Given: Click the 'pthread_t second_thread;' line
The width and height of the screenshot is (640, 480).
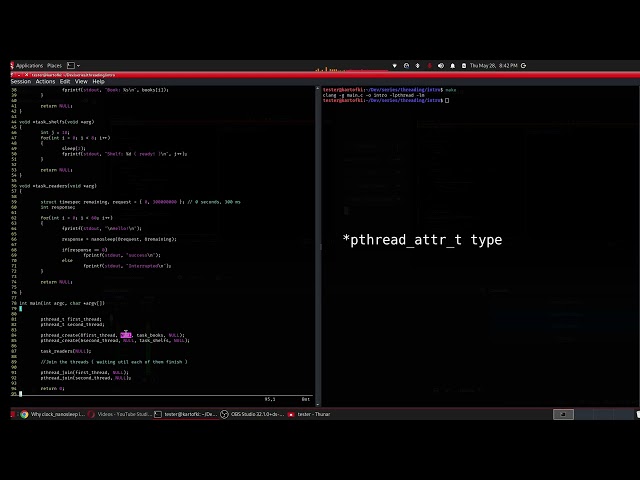Looking at the screenshot, I should click(x=72, y=324).
